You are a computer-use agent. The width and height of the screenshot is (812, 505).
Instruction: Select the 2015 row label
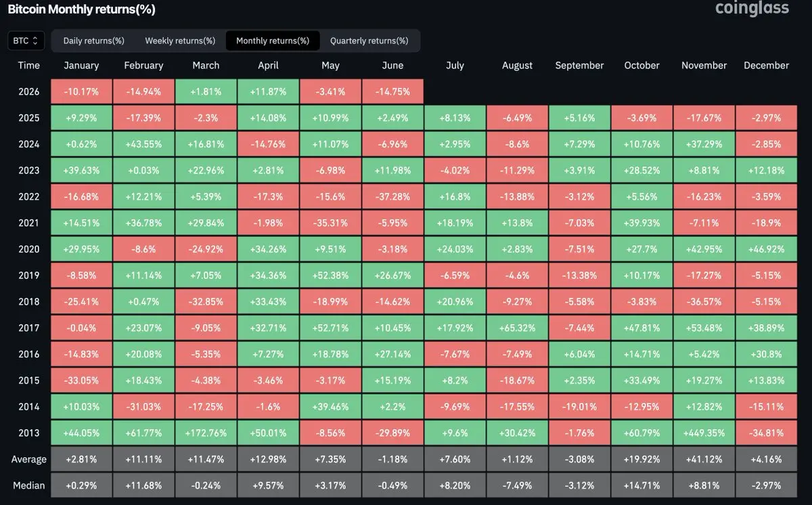pyautogui.click(x=29, y=380)
